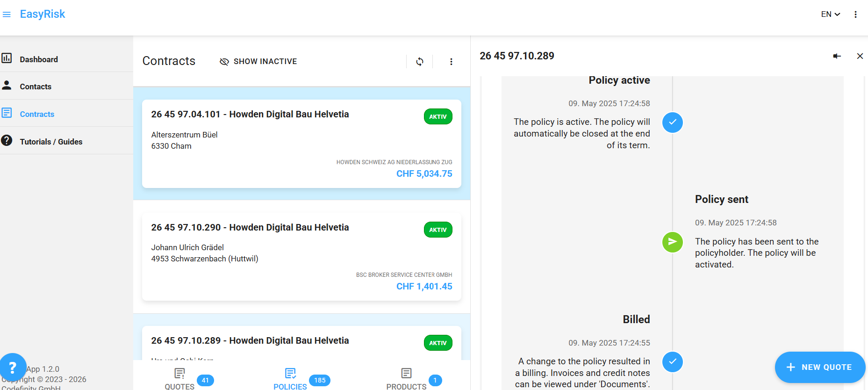Click the Policy sent heading

(721, 199)
